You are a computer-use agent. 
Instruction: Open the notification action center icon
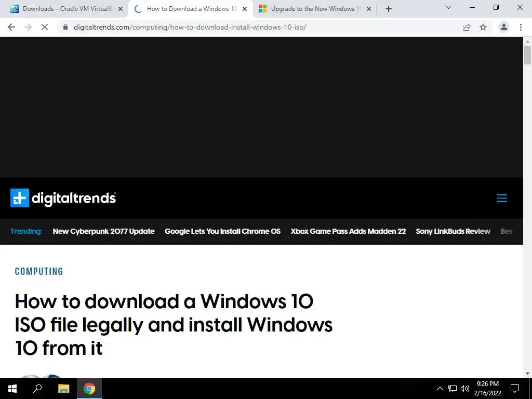(x=515, y=389)
